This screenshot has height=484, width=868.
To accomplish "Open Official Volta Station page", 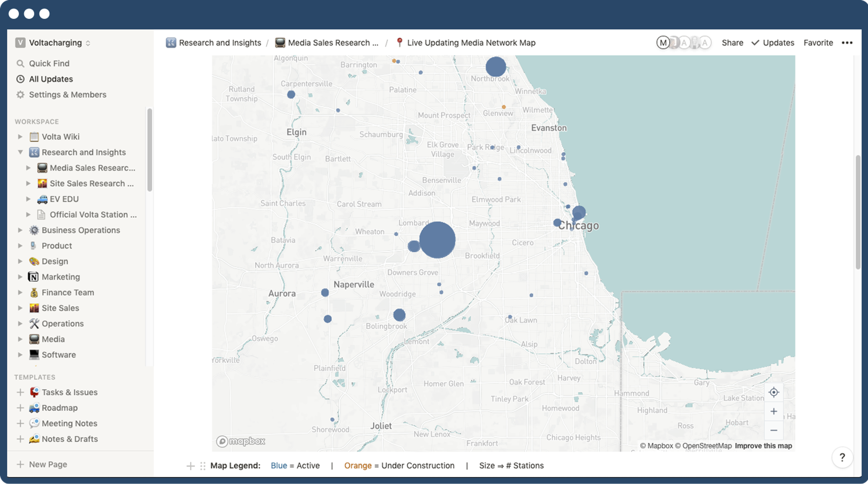I will [x=93, y=214].
